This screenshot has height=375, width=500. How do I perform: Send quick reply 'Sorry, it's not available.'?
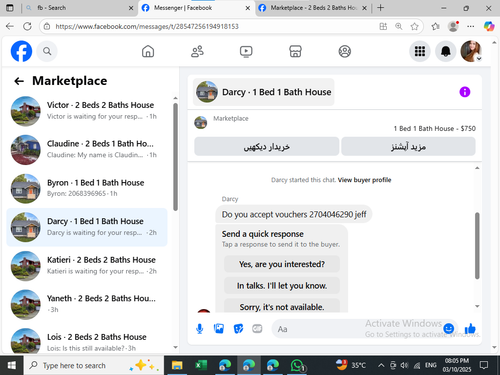point(282,307)
